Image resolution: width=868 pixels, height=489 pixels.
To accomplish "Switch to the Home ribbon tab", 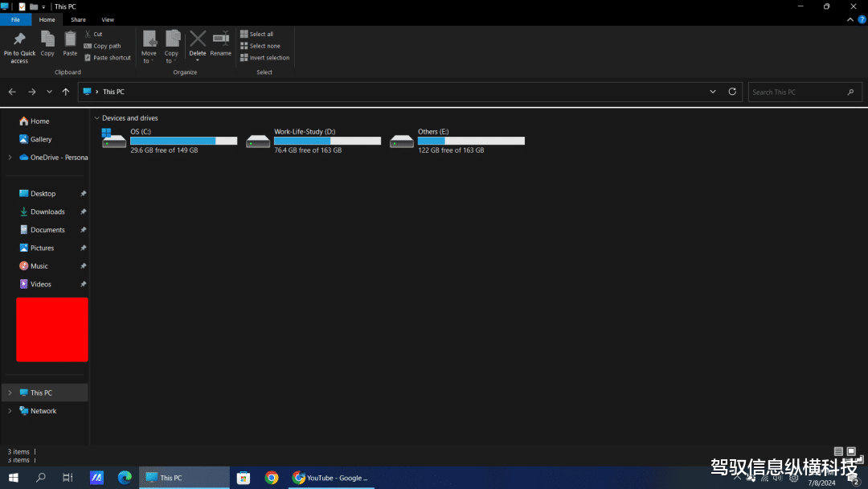I will pyautogui.click(x=47, y=19).
